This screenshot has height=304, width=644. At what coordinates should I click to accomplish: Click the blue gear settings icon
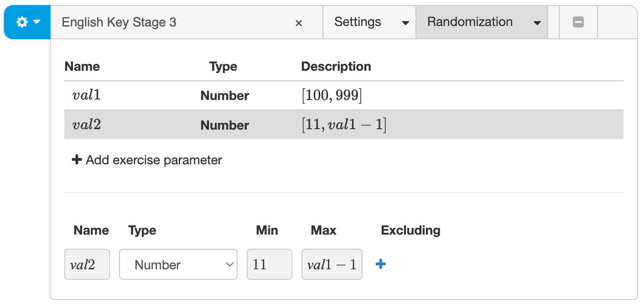coord(21,21)
